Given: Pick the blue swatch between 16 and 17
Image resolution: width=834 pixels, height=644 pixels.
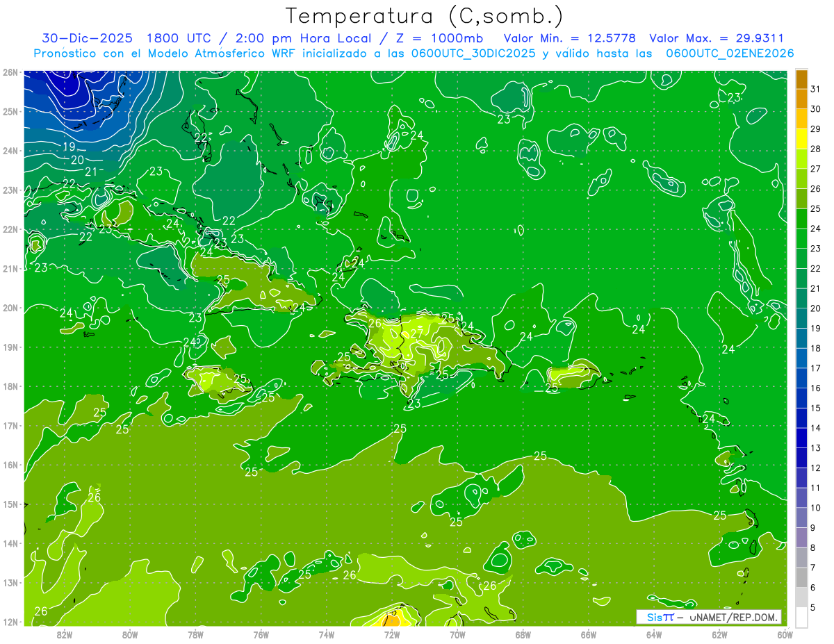Looking at the screenshot, I should (x=801, y=377).
